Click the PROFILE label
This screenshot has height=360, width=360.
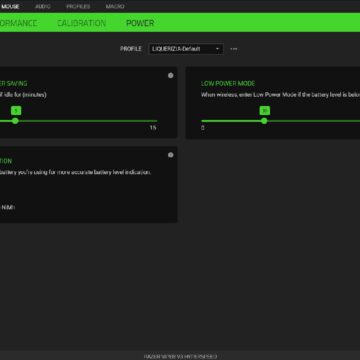tap(131, 49)
